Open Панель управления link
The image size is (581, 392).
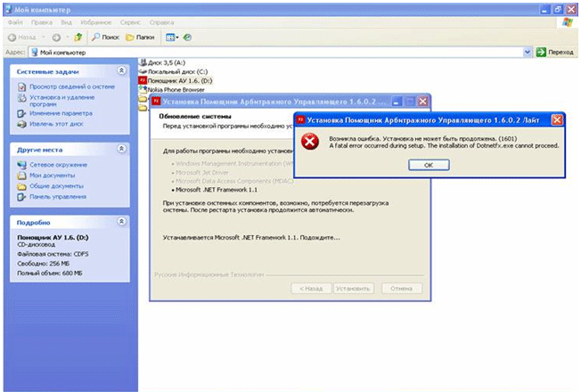[58, 197]
